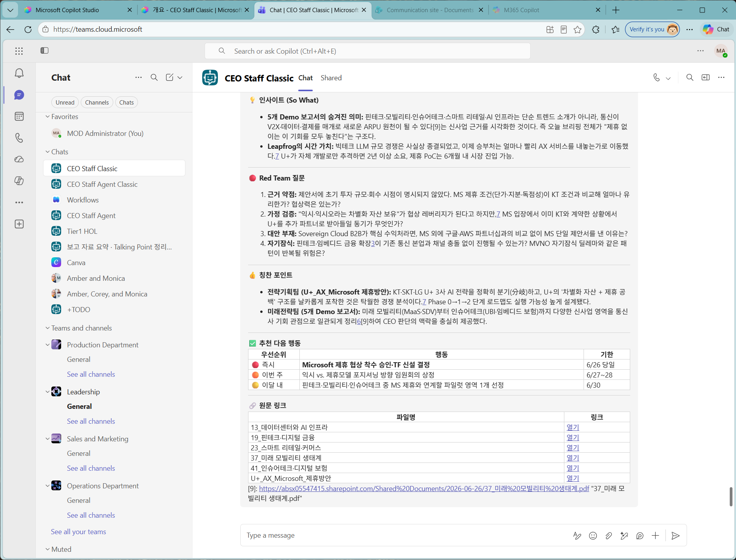
Task: Expand the Muted section
Action: pos(47,549)
